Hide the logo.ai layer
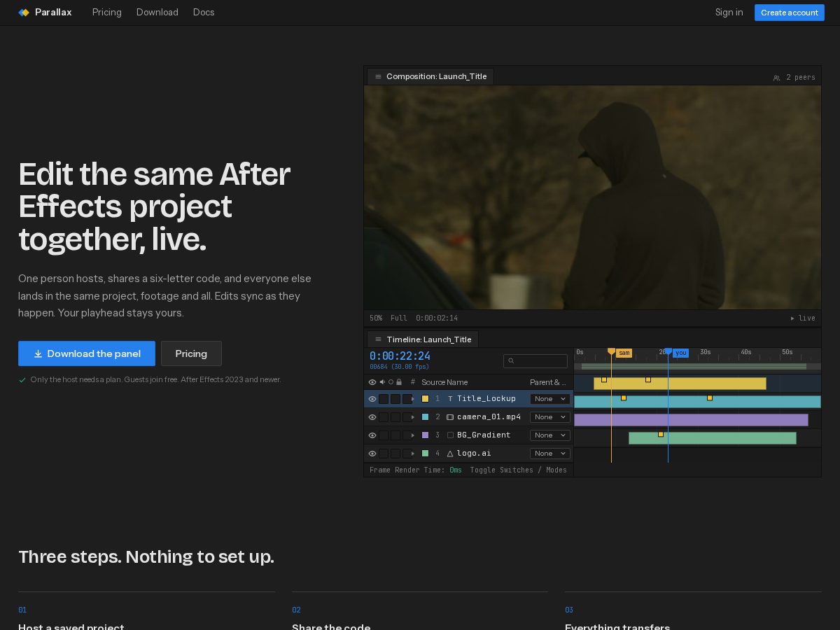The image size is (840, 630). pos(372,454)
